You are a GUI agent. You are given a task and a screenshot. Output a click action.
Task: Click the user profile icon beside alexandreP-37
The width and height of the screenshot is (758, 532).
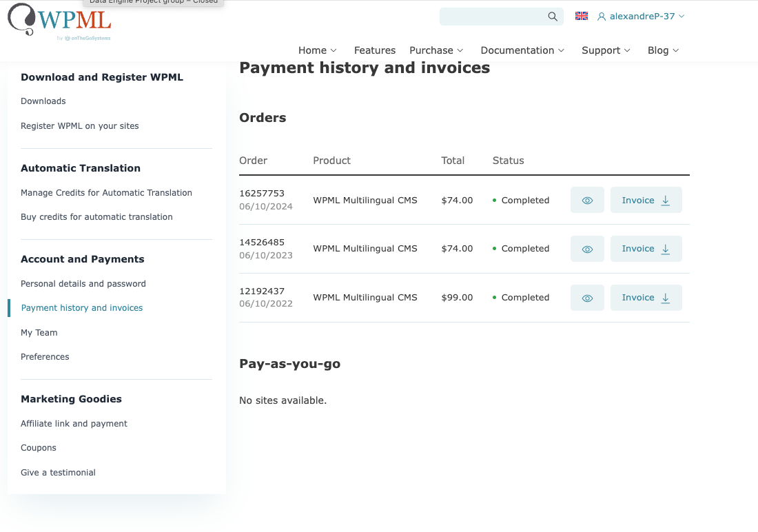(602, 17)
